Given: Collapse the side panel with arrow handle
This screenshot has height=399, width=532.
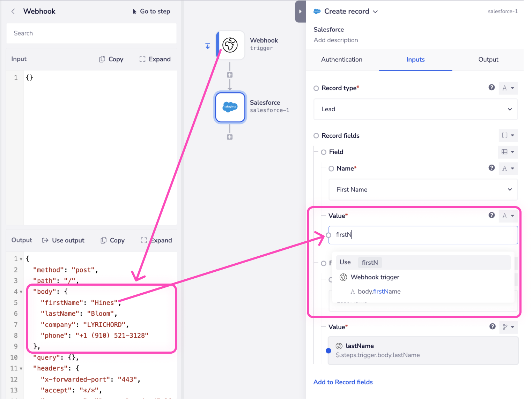Looking at the screenshot, I should tap(300, 12).
